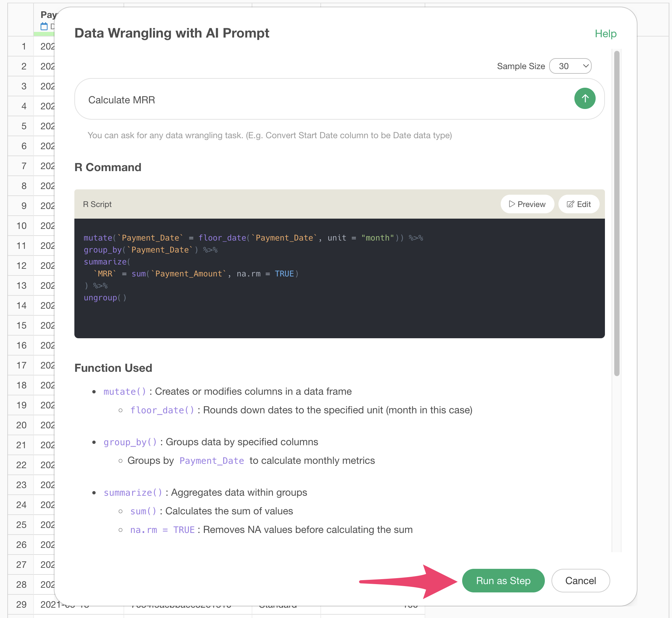
Task: Click the summarize() function reference
Action: tap(133, 493)
